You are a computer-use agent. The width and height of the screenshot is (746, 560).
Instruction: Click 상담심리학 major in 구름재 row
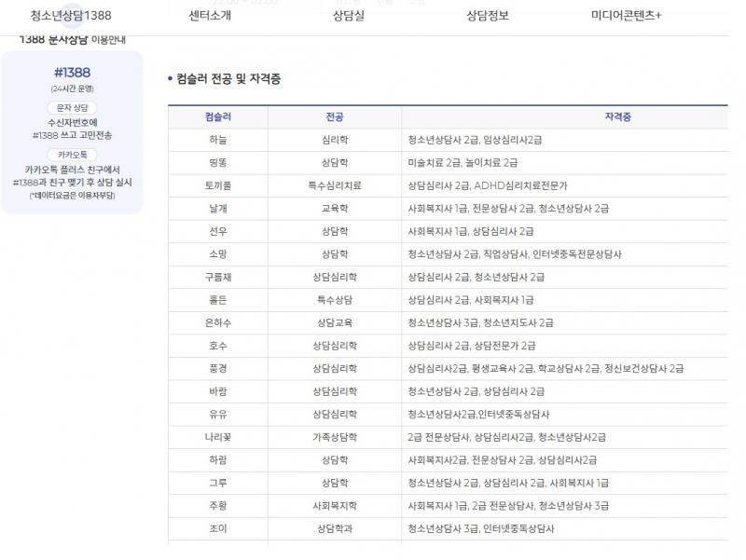(x=335, y=277)
